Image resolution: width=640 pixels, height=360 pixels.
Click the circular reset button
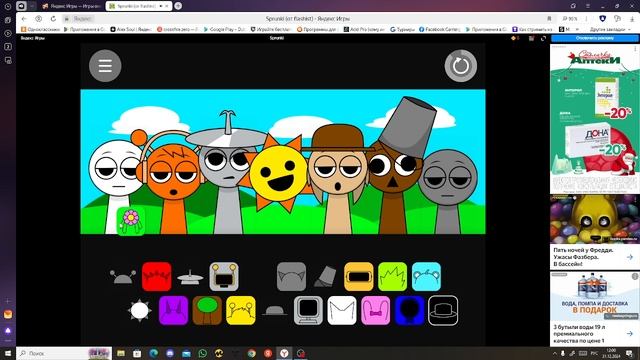coord(461,66)
